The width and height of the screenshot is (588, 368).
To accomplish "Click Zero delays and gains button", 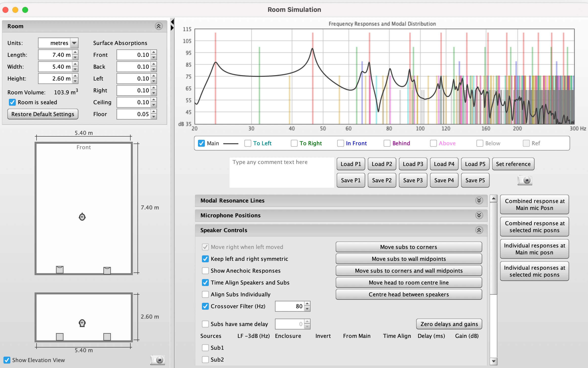I will coord(449,324).
